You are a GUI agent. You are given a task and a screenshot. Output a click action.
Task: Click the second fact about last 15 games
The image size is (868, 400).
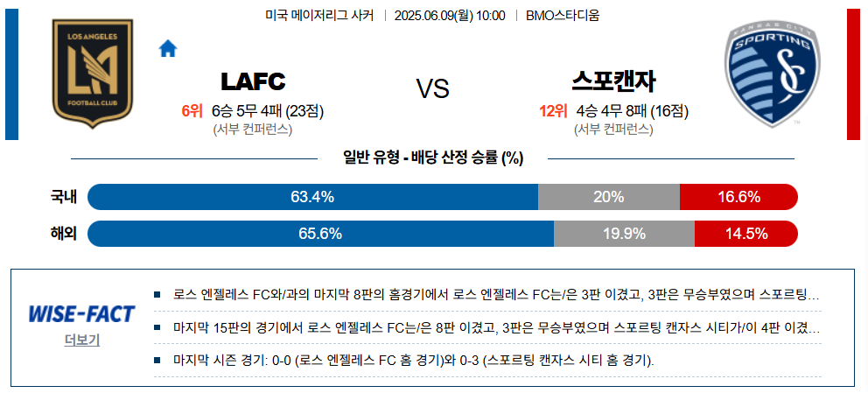(493, 328)
